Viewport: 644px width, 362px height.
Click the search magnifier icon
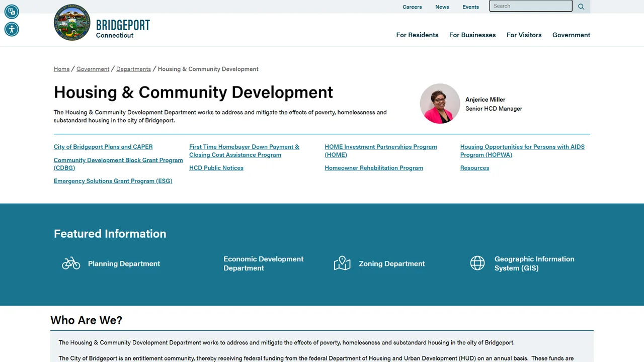coord(581,7)
